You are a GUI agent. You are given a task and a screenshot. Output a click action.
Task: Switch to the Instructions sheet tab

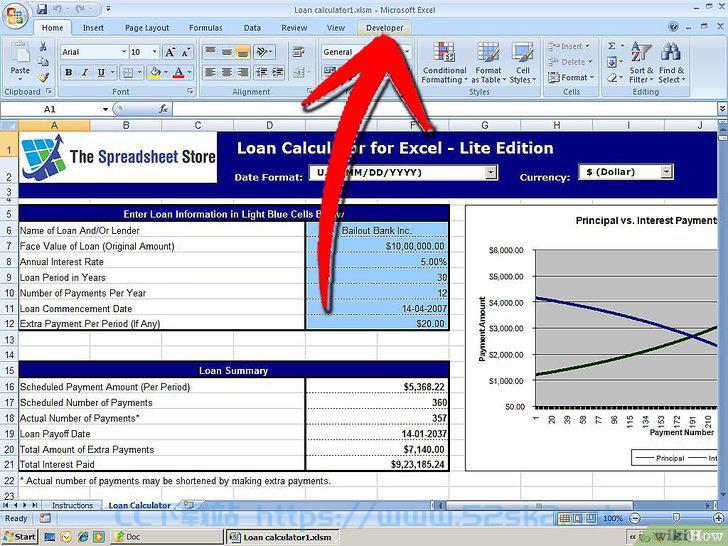[x=72, y=505]
